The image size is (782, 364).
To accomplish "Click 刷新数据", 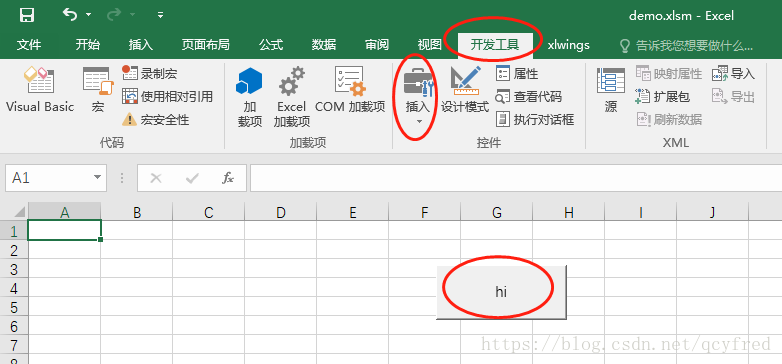I will tap(669, 120).
